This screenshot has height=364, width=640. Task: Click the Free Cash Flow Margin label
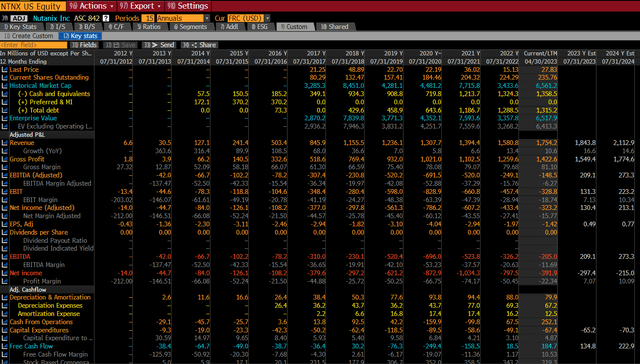coord(56,354)
